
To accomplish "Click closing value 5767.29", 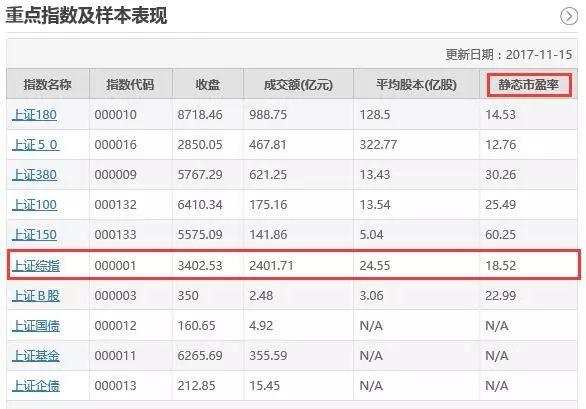I will point(200,175).
